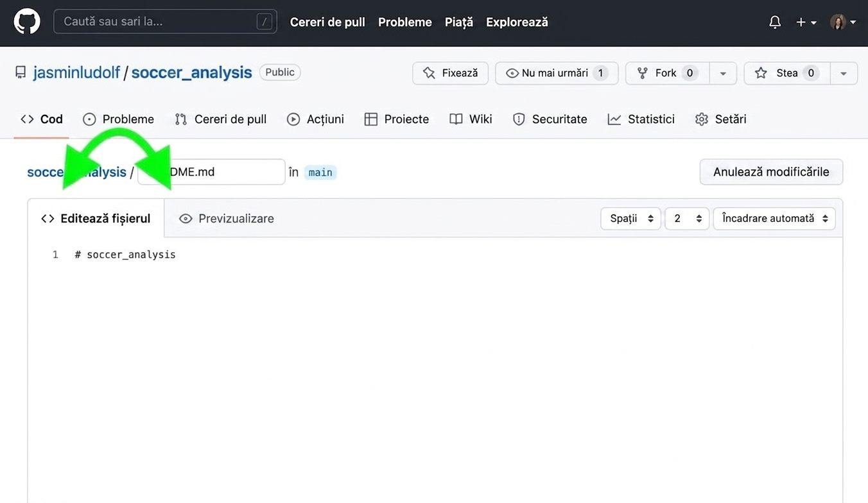Image resolution: width=868 pixels, height=503 pixels.
Task: Open the Spații indent mode dropdown
Action: click(630, 219)
